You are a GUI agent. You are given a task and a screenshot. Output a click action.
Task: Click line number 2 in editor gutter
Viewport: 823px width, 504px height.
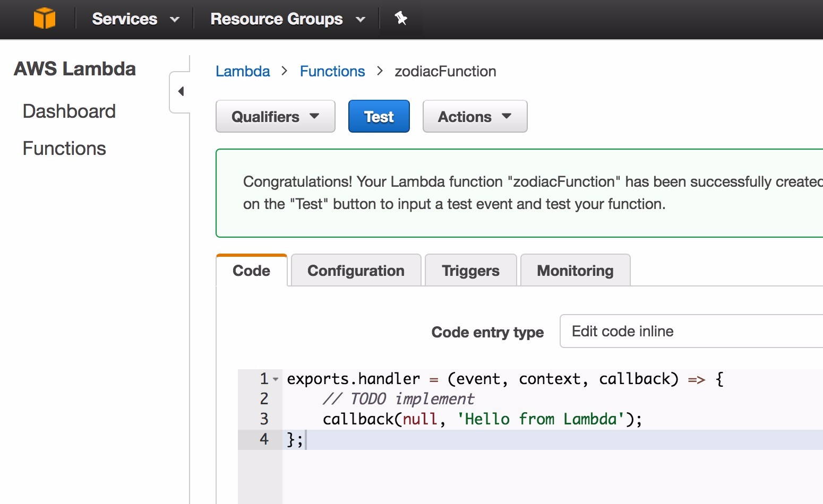click(x=264, y=399)
